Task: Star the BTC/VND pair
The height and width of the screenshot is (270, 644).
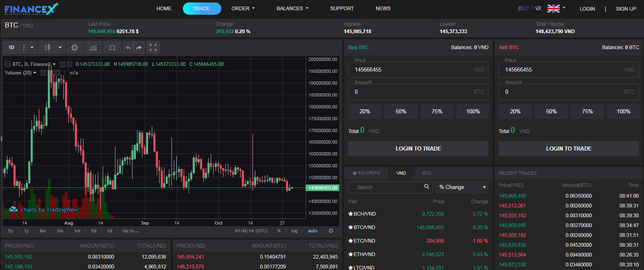Action: pos(350,227)
